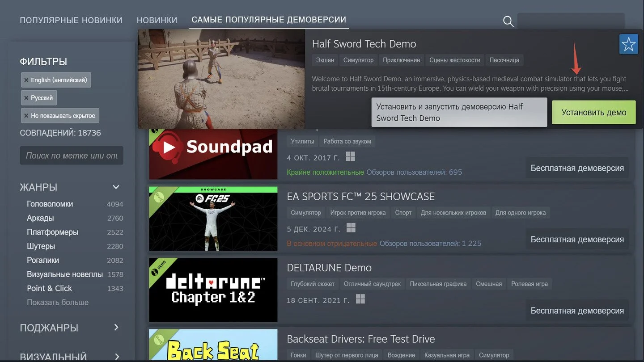
Task: Open the DELTARUNE Demo title
Action: pyautogui.click(x=329, y=268)
